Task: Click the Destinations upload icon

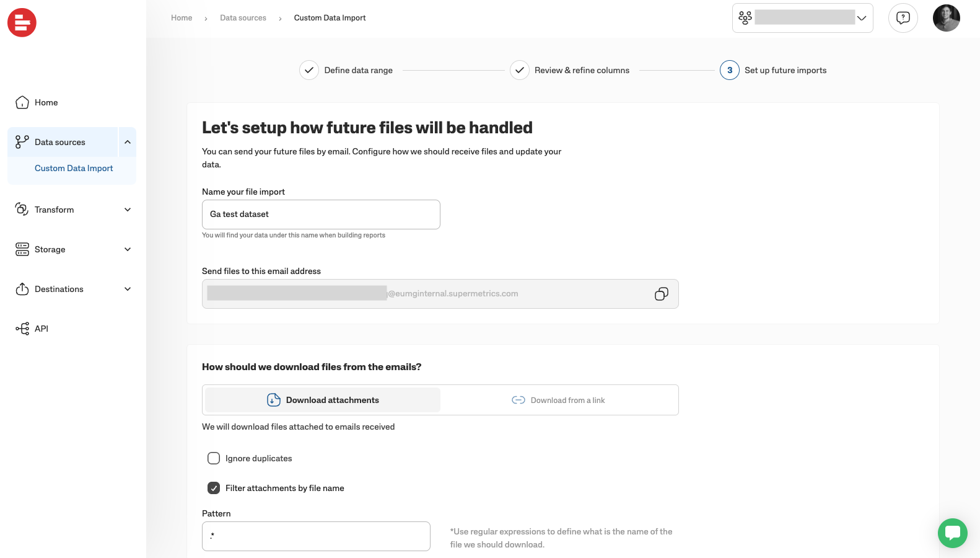Action: (22, 289)
